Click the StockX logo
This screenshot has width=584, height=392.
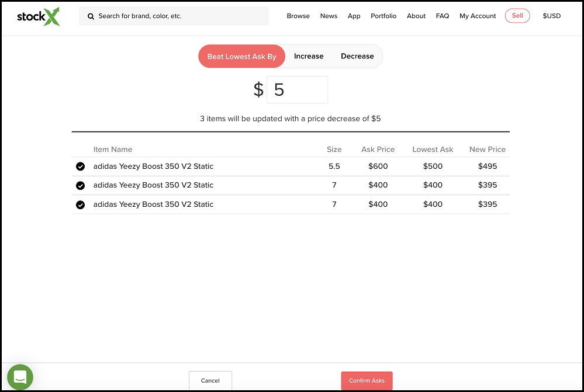click(x=37, y=16)
